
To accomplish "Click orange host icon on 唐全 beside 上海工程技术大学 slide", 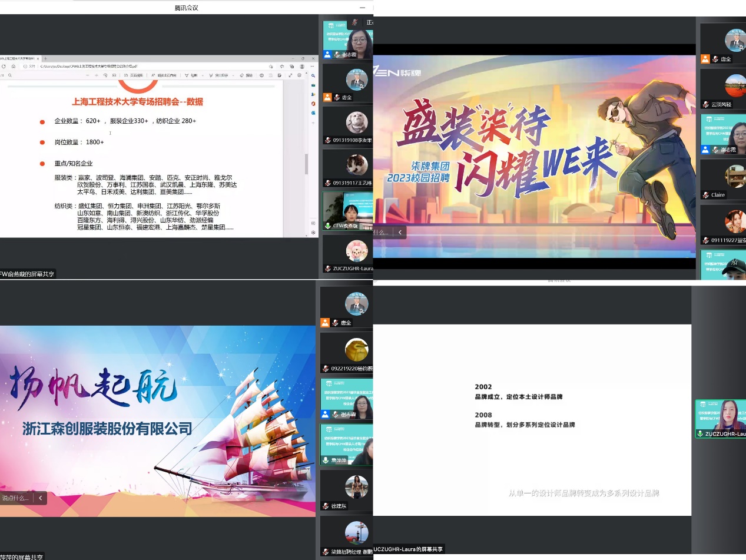I will tap(327, 97).
